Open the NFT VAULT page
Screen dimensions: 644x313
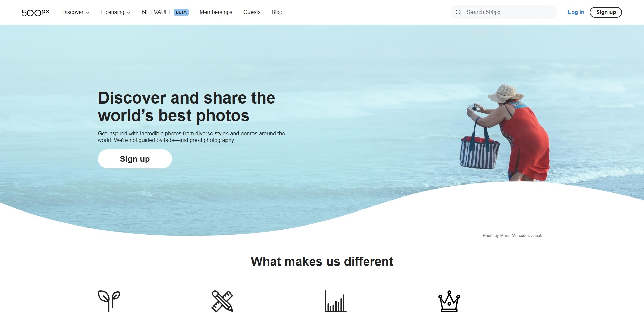(156, 12)
